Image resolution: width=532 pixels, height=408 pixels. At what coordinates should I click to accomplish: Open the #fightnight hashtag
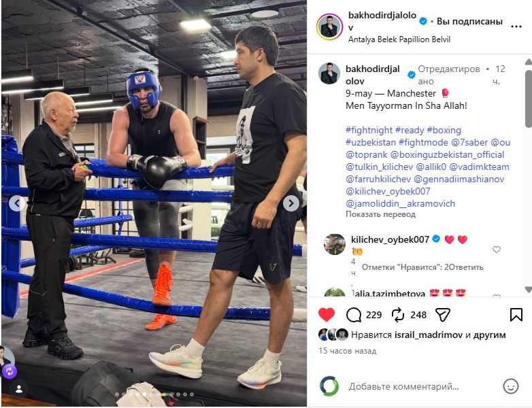tap(369, 131)
